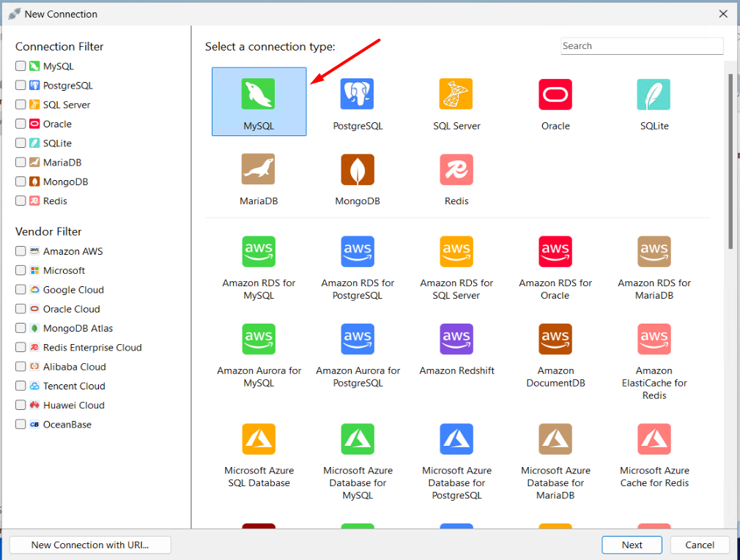The width and height of the screenshot is (740, 560).
Task: Select the Oracle connection type icon
Action: click(x=555, y=94)
